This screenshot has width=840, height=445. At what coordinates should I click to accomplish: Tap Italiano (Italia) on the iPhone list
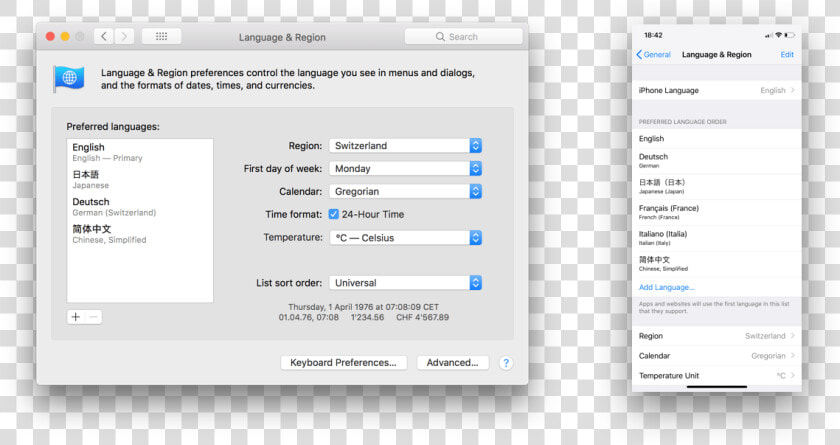(x=717, y=238)
